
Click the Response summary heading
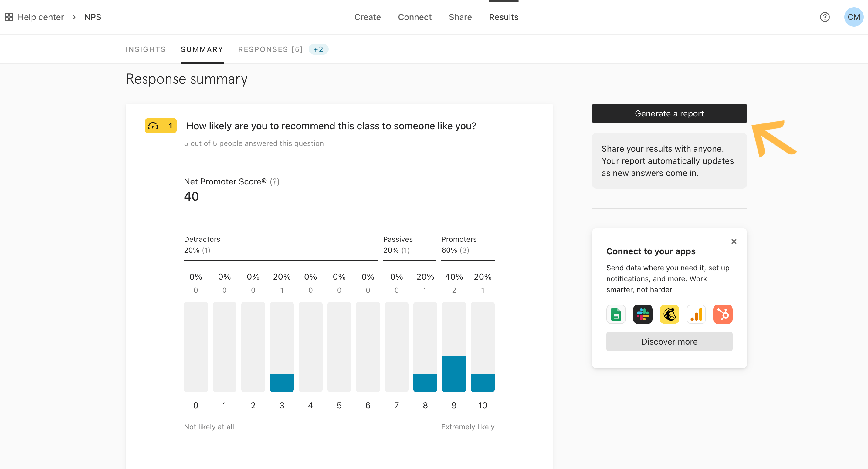coord(187,79)
